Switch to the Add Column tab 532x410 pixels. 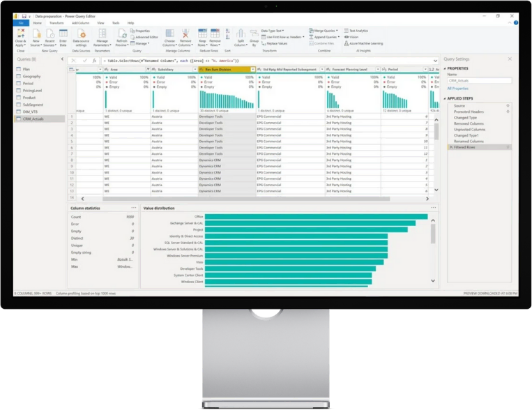pos(80,23)
